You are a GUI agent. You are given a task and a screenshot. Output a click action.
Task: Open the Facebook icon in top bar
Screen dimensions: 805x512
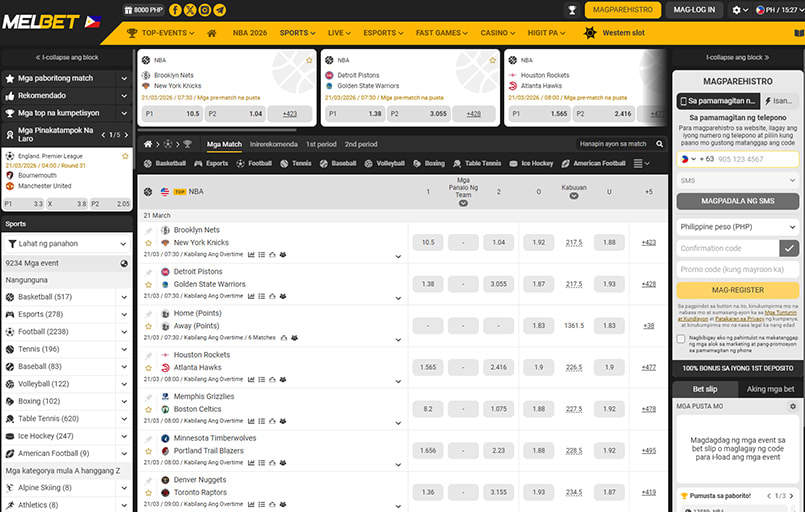176,10
